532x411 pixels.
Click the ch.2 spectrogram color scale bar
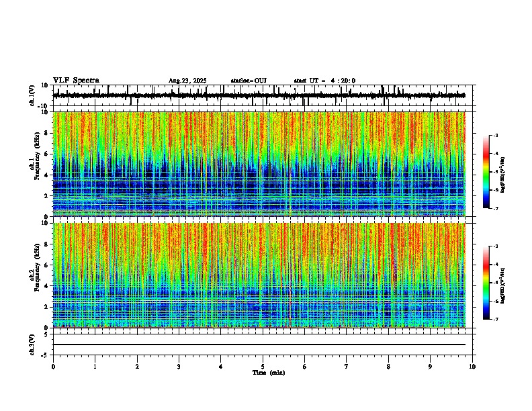click(x=486, y=283)
